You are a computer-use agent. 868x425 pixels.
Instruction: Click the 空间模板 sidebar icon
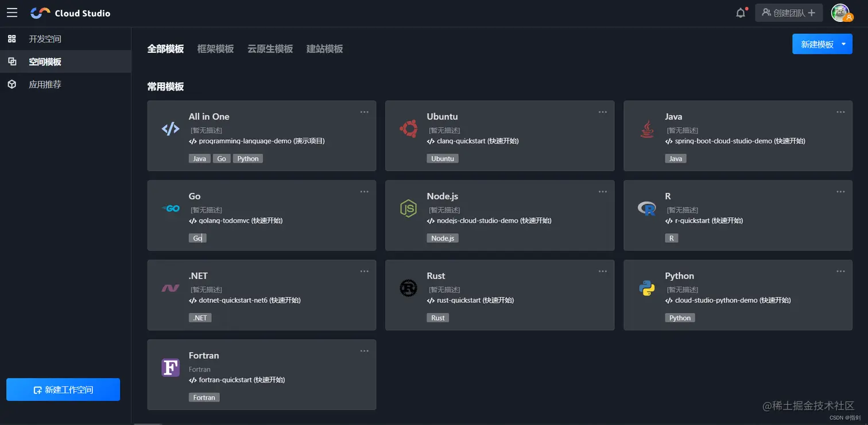[x=11, y=61]
